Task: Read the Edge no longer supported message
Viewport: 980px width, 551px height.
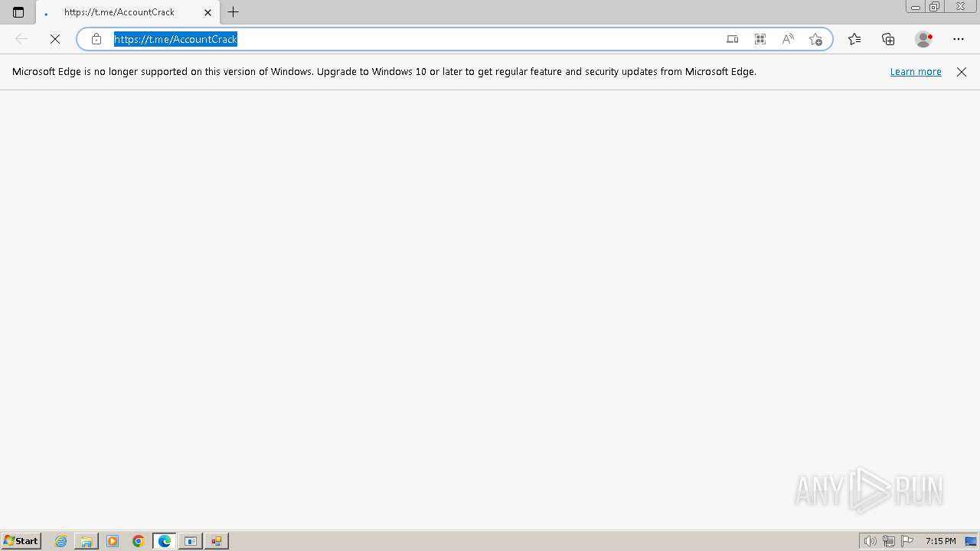Action: pyautogui.click(x=384, y=72)
